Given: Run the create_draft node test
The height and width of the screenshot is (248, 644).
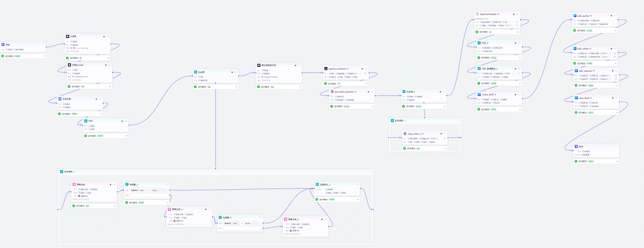Looking at the screenshot, I should point(516,95).
